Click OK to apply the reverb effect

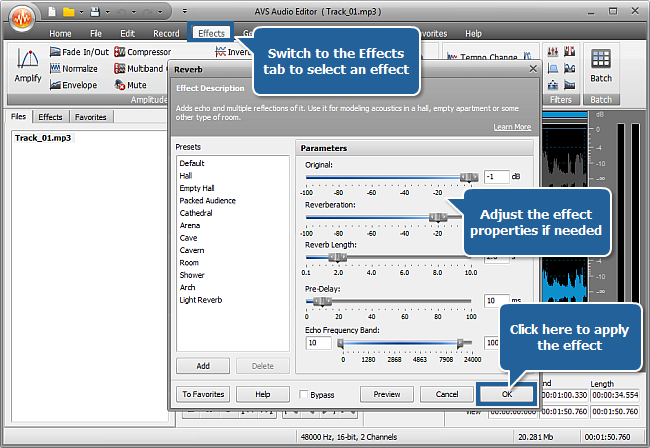tap(507, 394)
